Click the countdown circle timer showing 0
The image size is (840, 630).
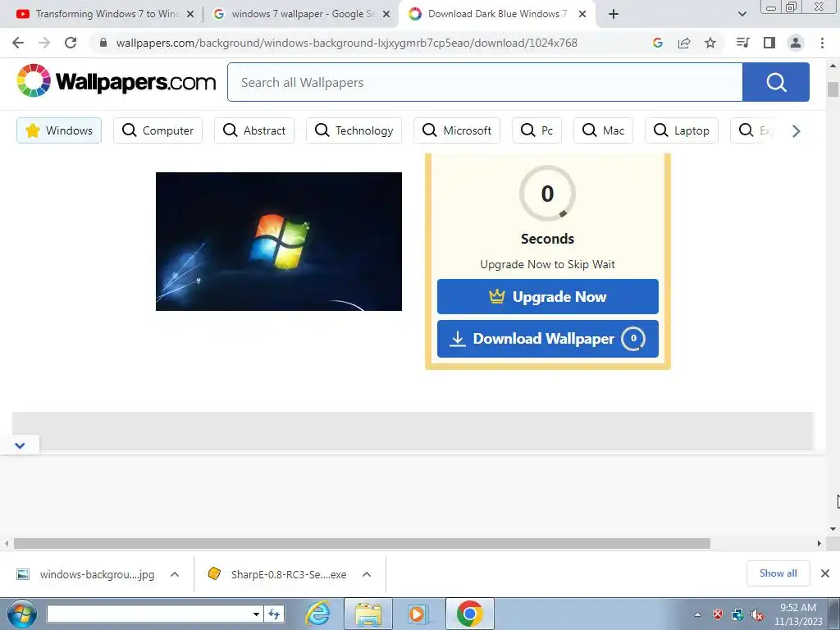[x=547, y=194]
